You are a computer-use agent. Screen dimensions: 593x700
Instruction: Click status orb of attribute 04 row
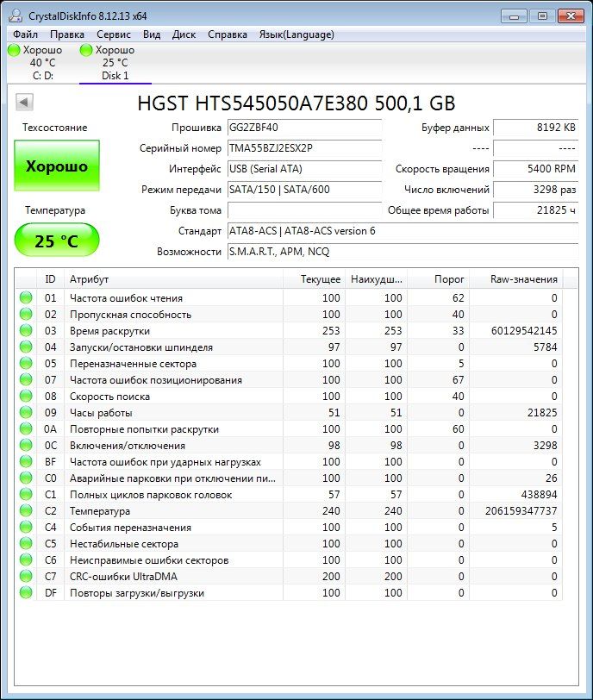26,347
